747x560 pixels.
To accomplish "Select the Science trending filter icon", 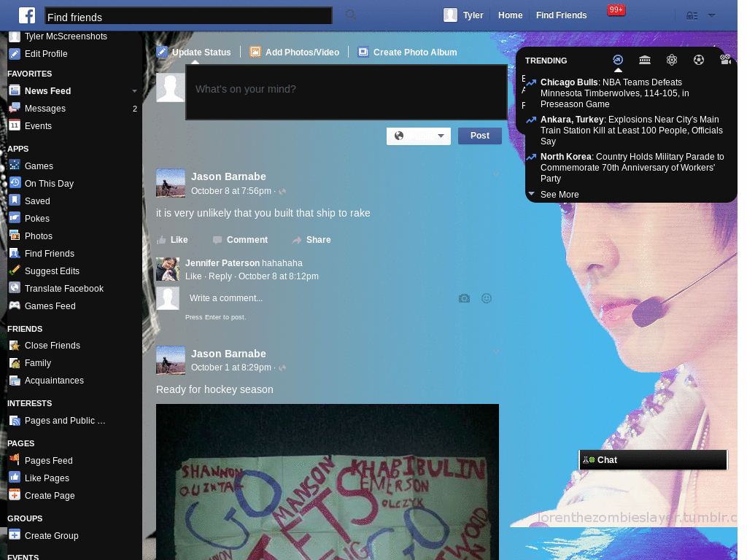I will pyautogui.click(x=672, y=60).
